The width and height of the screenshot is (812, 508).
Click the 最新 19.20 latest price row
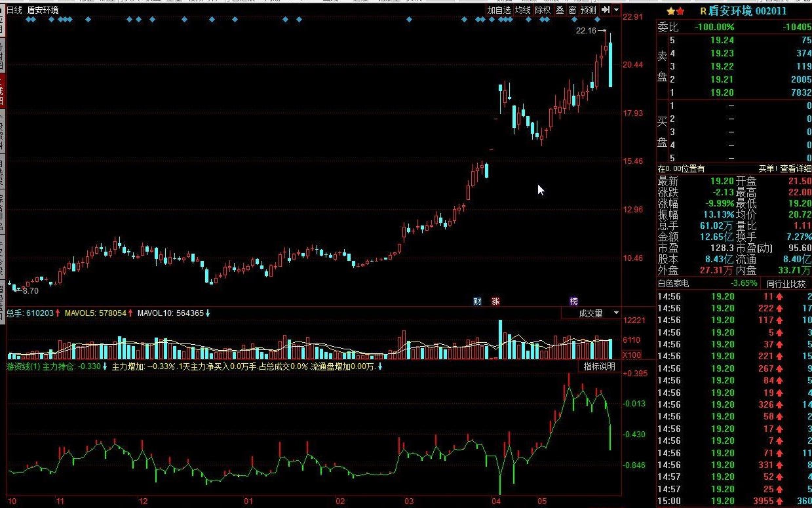696,182
